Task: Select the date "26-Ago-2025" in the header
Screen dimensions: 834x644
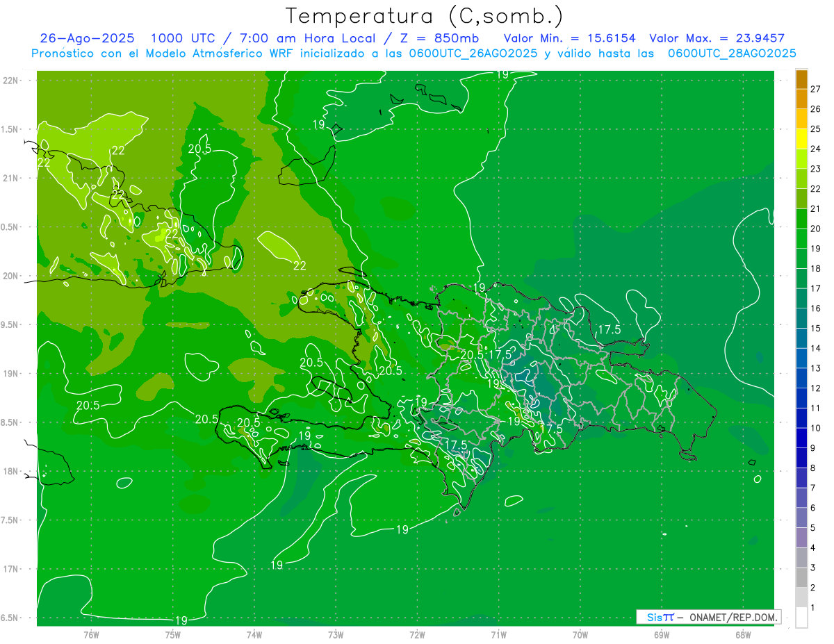Action: click(x=88, y=38)
